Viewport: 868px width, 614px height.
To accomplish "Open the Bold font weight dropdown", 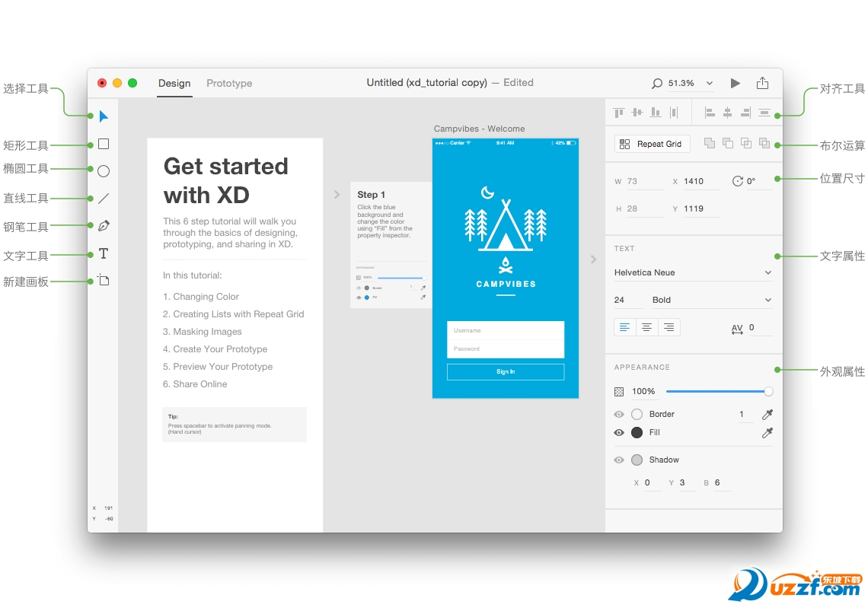I will tap(712, 300).
